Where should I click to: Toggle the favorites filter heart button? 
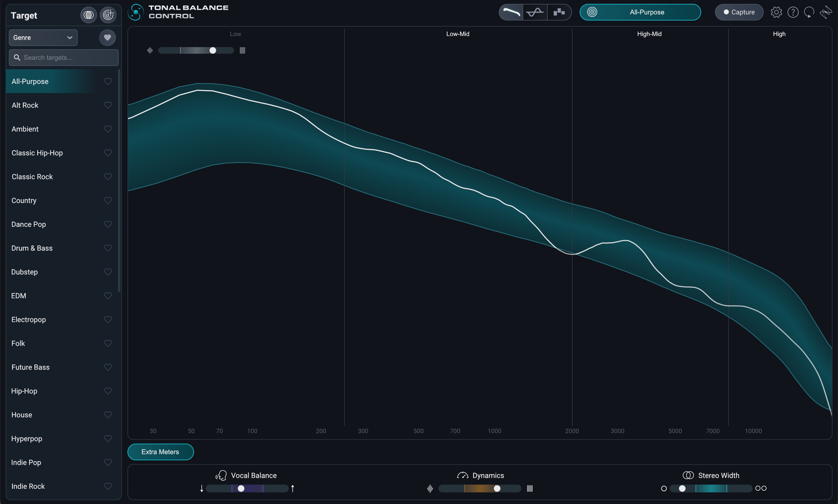coord(108,37)
